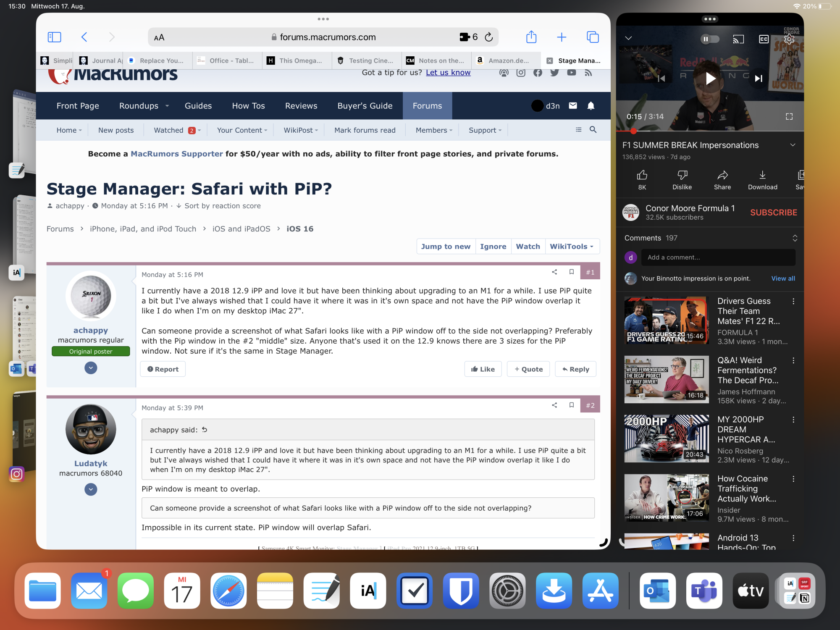Toggle YouTube autoplay switch
This screenshot has width=840, height=630.
(x=710, y=39)
